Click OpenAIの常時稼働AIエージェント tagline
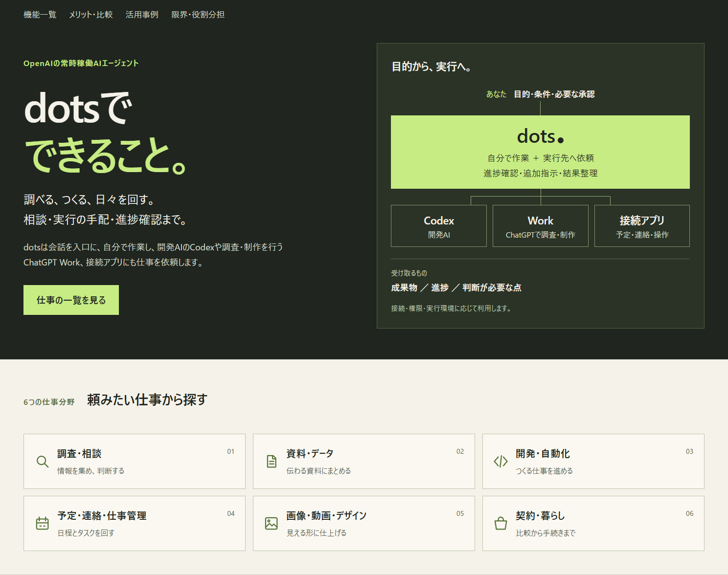 (x=81, y=63)
